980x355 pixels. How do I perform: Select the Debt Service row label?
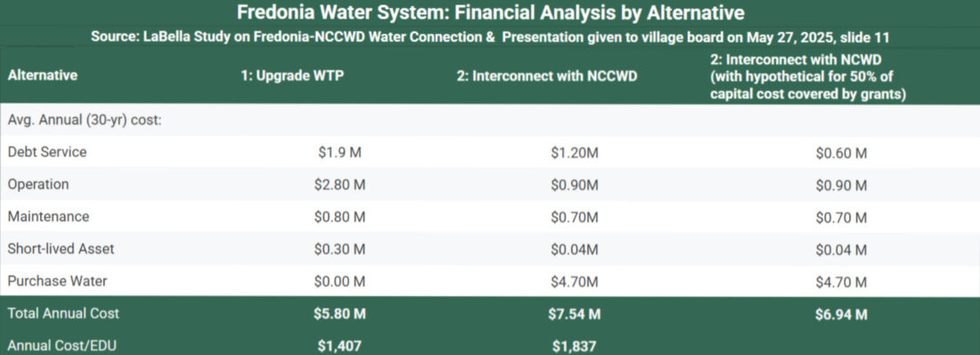tap(47, 153)
